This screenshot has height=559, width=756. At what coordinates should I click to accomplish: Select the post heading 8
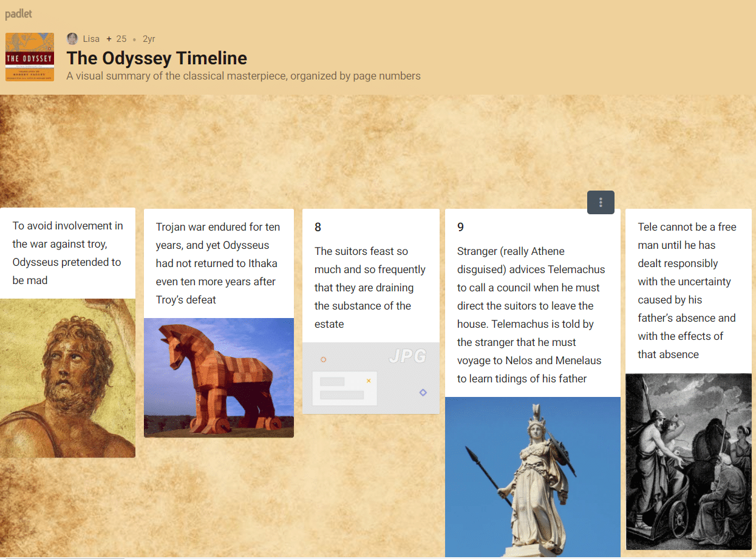[x=318, y=228]
